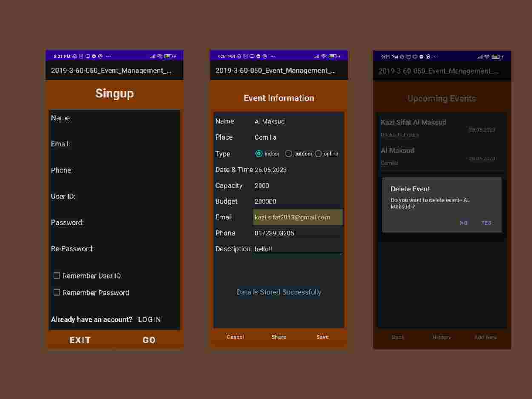
Task: Tap the three-dots overflow icon in the Event Information status bar
Action: tap(273, 56)
